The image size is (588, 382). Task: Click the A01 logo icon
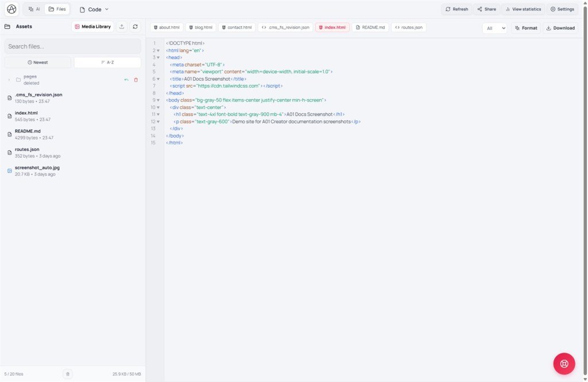pos(11,9)
